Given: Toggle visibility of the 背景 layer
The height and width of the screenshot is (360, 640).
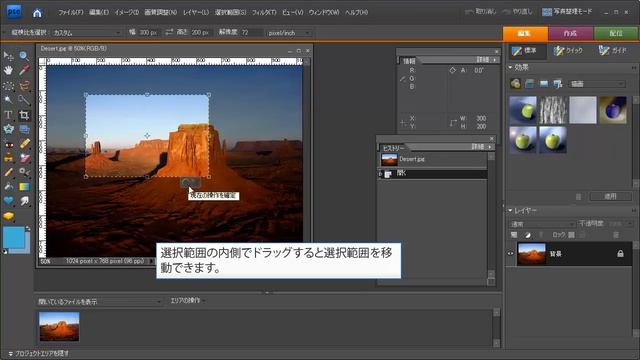Looking at the screenshot, I should click(511, 253).
